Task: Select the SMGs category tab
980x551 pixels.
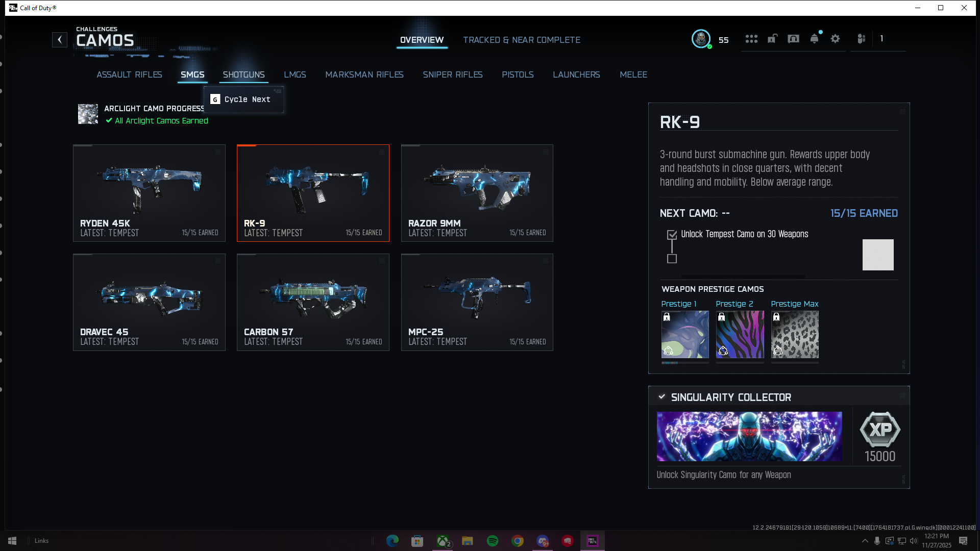Action: 192,74
